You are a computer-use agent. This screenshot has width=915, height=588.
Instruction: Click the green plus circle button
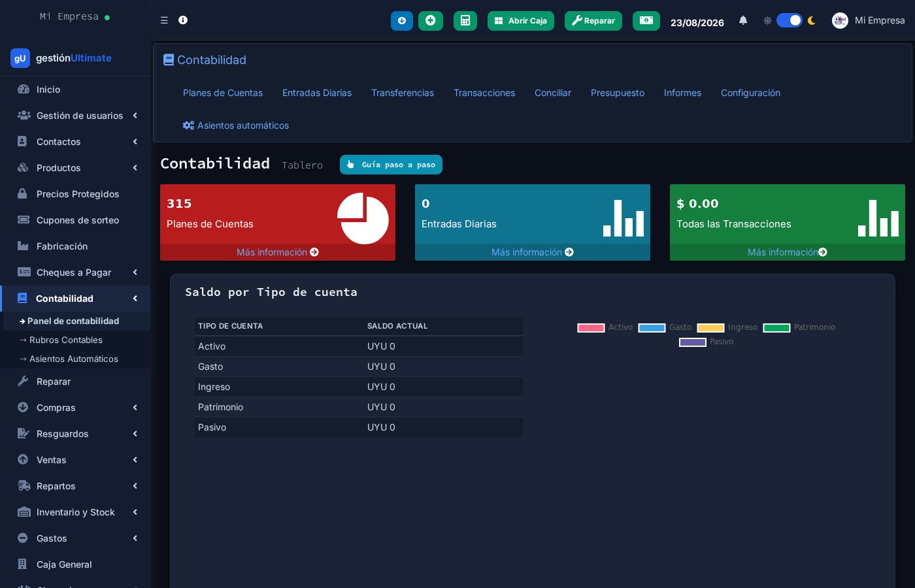pos(431,21)
